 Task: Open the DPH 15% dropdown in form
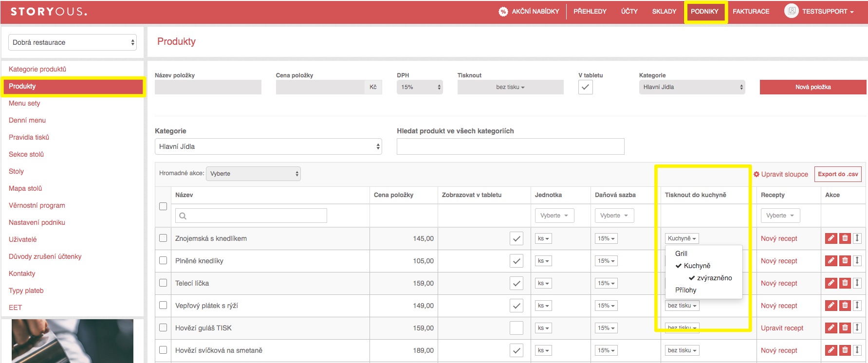pyautogui.click(x=420, y=87)
